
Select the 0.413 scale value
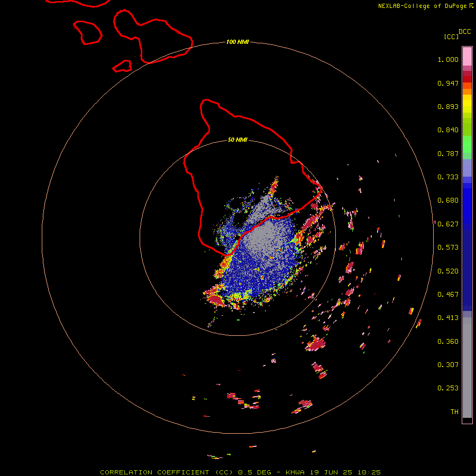pos(448,318)
